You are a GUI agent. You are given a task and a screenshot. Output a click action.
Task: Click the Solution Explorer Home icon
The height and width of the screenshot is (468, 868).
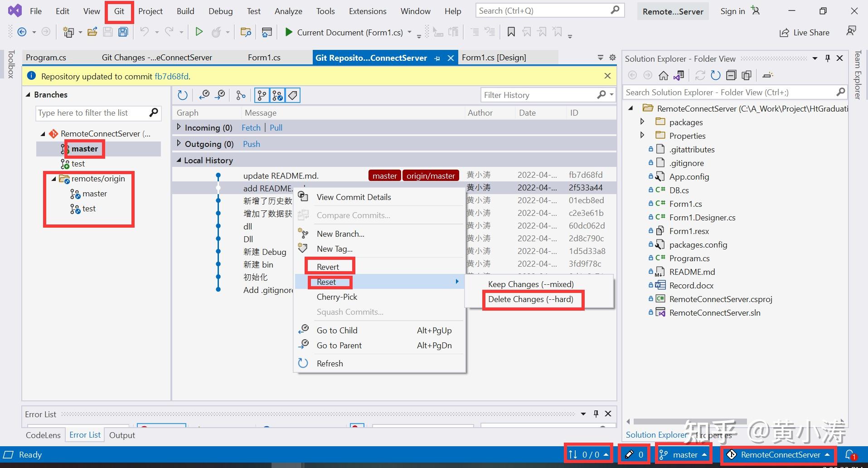point(664,75)
